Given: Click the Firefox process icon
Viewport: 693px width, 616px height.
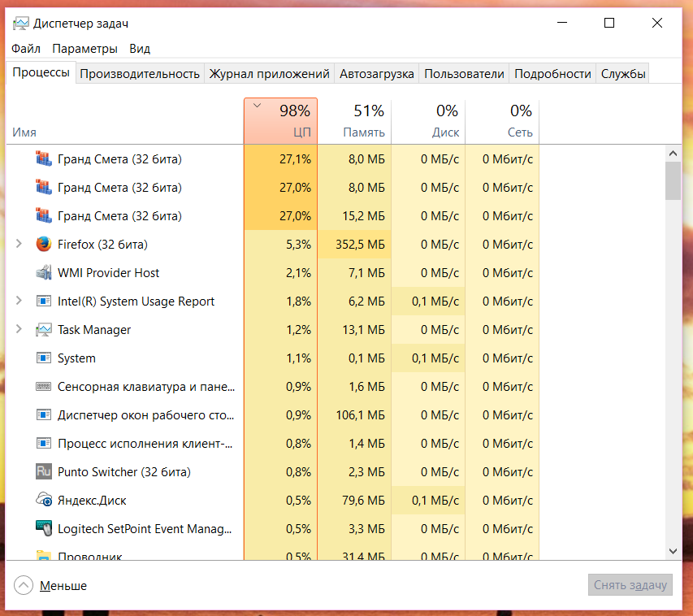Looking at the screenshot, I should 44,245.
